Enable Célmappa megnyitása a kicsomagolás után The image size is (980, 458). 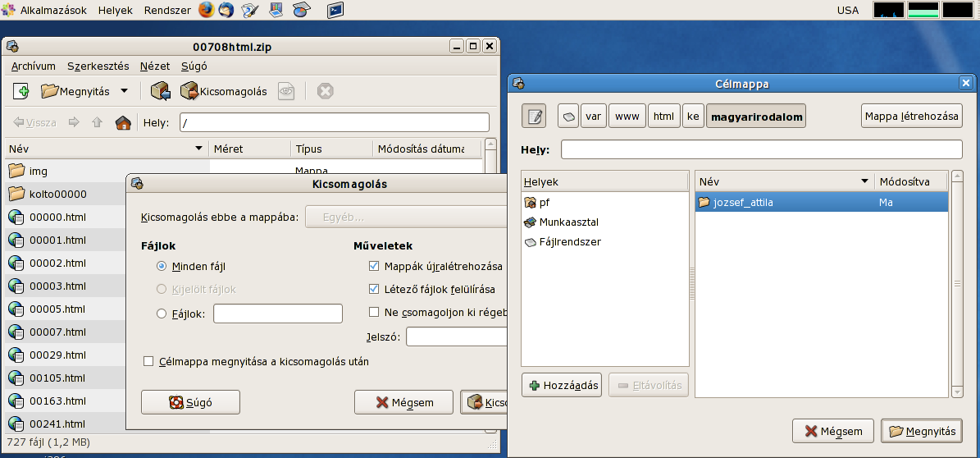coord(148,361)
